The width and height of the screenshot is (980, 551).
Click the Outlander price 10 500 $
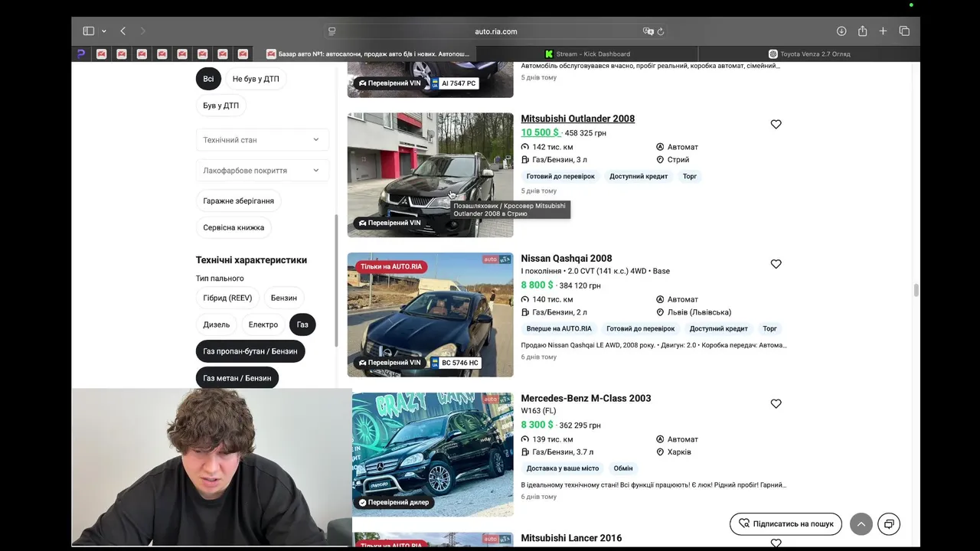pos(540,132)
